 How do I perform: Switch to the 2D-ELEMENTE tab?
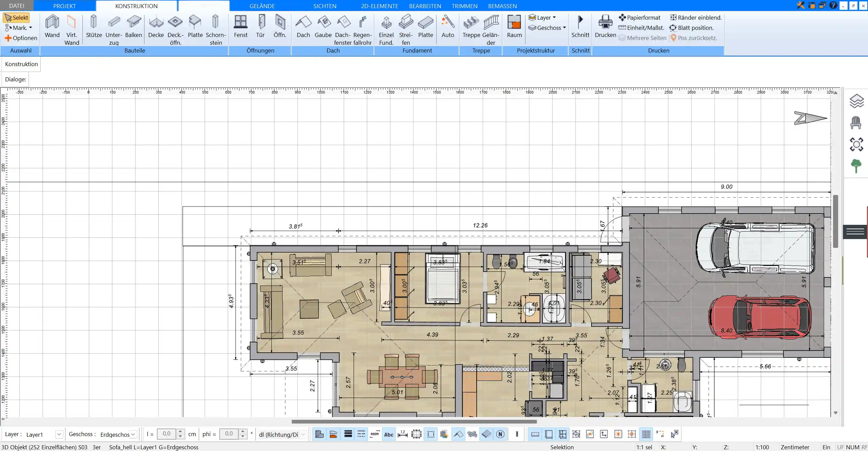tap(380, 6)
